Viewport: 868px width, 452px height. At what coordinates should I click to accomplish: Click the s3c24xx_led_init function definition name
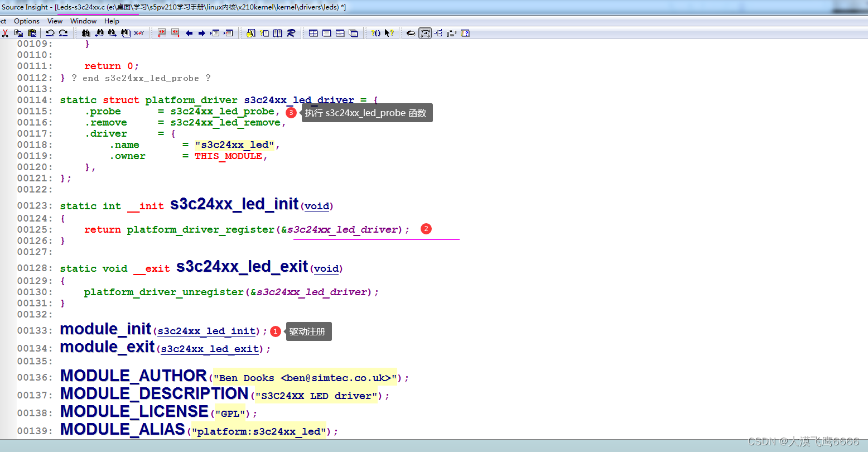[x=235, y=204]
